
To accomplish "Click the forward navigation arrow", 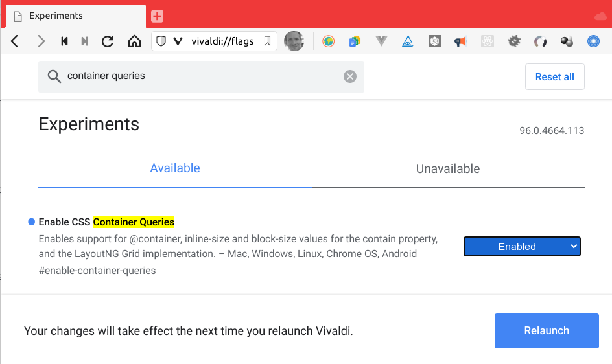I will tap(41, 41).
